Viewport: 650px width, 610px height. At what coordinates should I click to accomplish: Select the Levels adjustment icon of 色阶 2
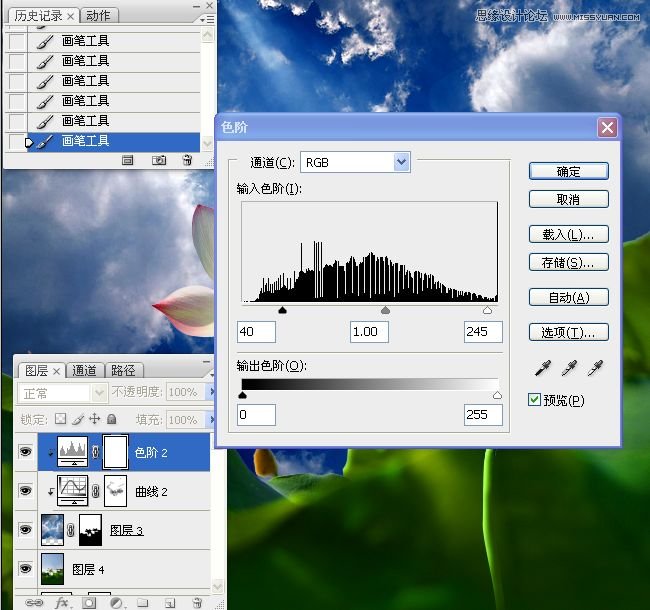tap(73, 451)
